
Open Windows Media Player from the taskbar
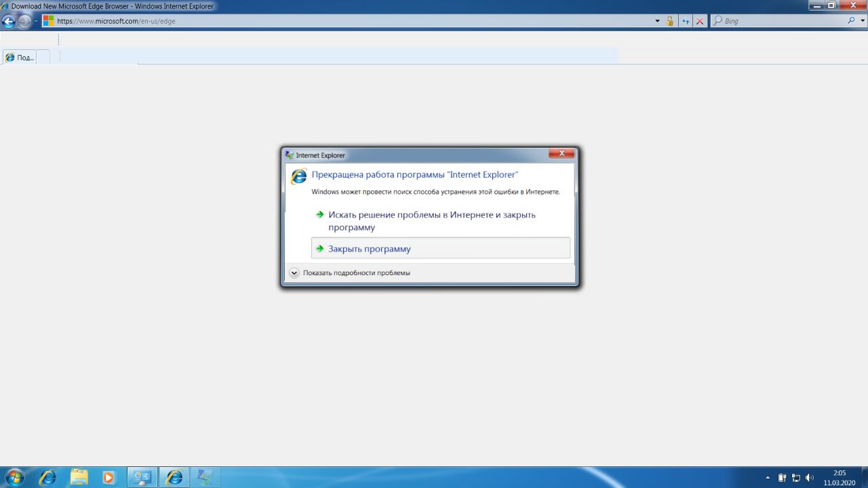(108, 477)
